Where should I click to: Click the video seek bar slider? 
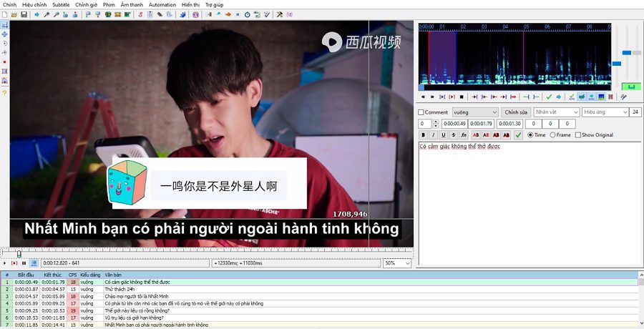19,253
